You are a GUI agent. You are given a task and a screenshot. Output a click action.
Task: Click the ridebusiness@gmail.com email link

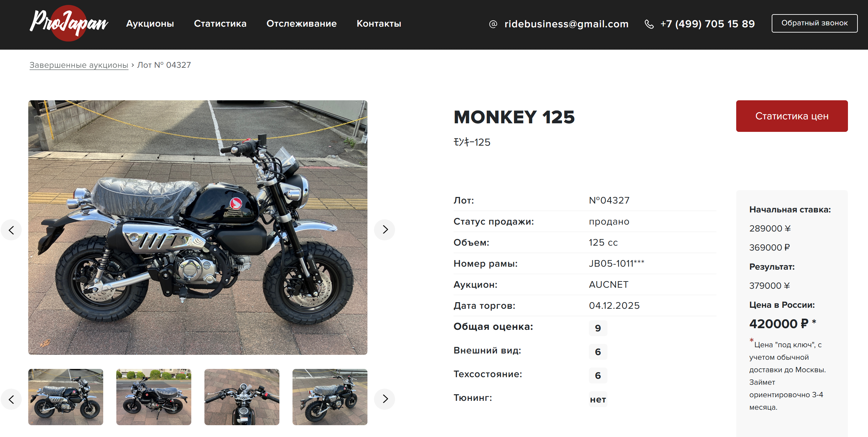[566, 24]
